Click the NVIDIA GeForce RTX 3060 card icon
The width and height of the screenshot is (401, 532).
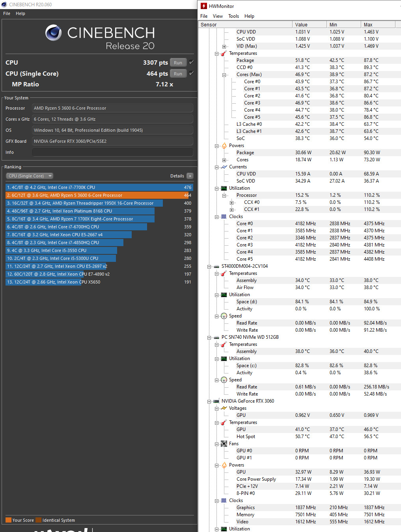pyautogui.click(x=216, y=401)
